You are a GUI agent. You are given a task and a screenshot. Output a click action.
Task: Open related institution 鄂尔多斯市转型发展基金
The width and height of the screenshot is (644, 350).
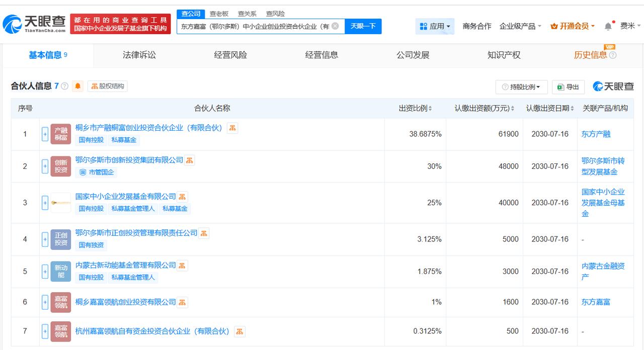(603, 166)
